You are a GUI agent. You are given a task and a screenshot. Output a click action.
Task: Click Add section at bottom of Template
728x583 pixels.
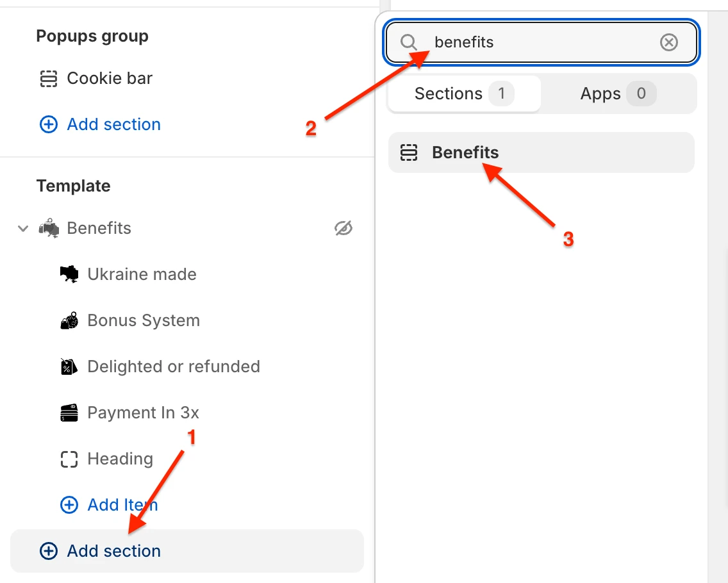click(x=186, y=551)
